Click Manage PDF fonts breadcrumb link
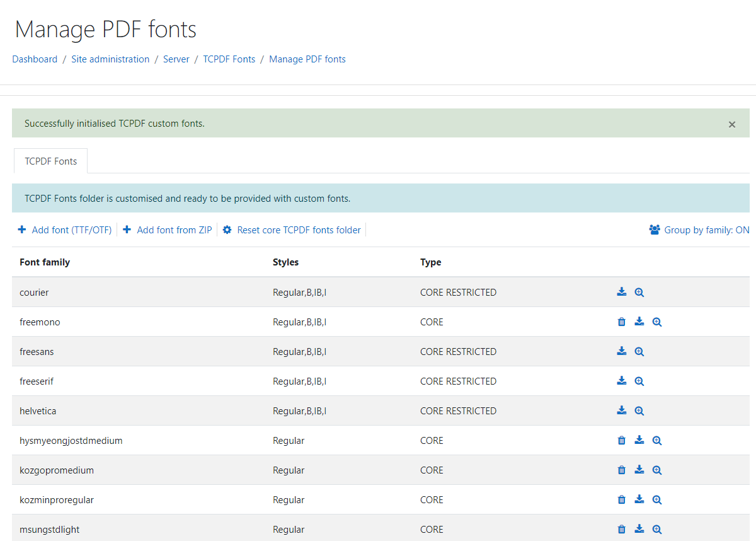 click(x=307, y=59)
